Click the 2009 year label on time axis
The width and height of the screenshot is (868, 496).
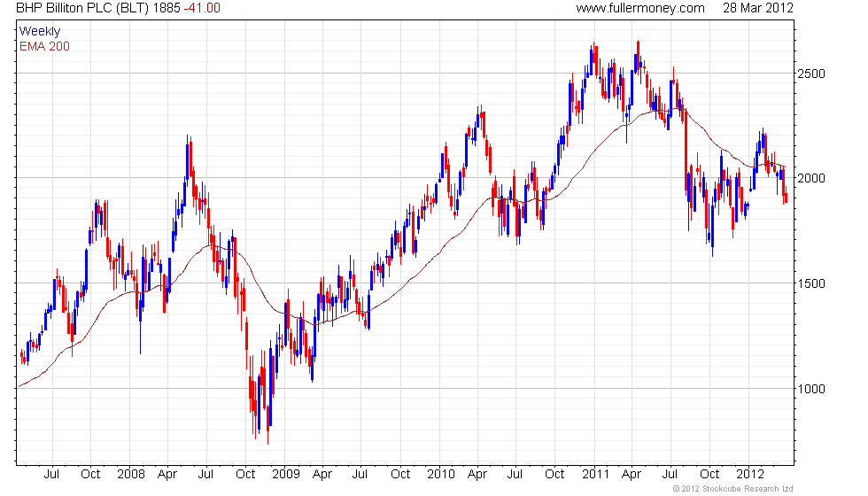285,475
